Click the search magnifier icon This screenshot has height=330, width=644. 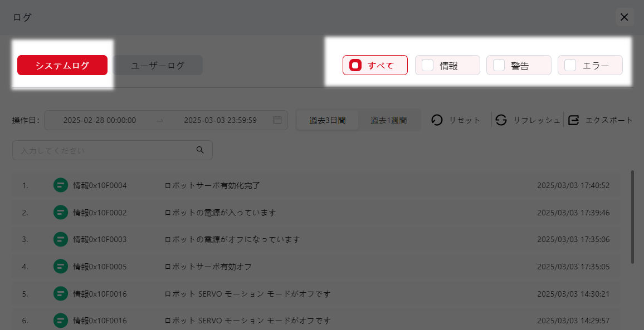point(200,150)
